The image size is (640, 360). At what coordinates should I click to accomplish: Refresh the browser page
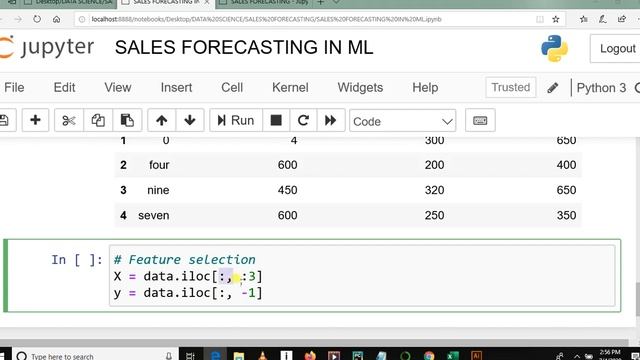37,19
